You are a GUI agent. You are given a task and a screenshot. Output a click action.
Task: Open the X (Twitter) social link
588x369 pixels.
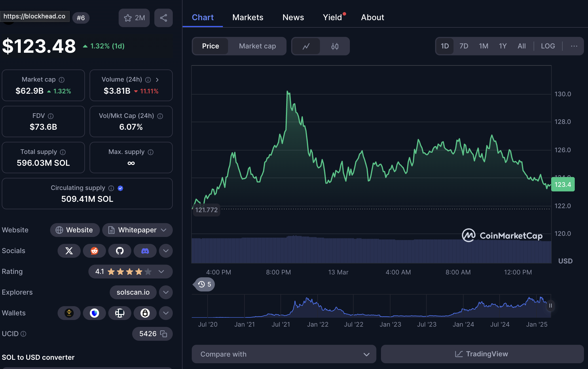tap(69, 251)
